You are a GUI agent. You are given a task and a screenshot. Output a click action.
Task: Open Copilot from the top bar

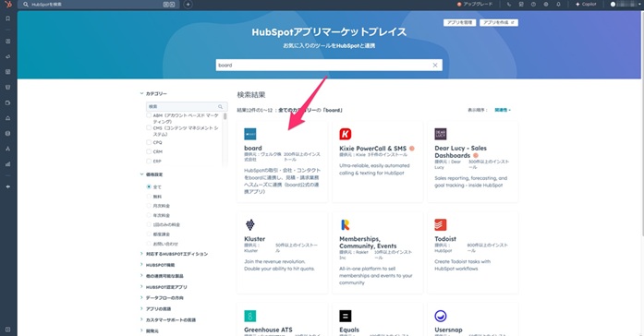[586, 4]
